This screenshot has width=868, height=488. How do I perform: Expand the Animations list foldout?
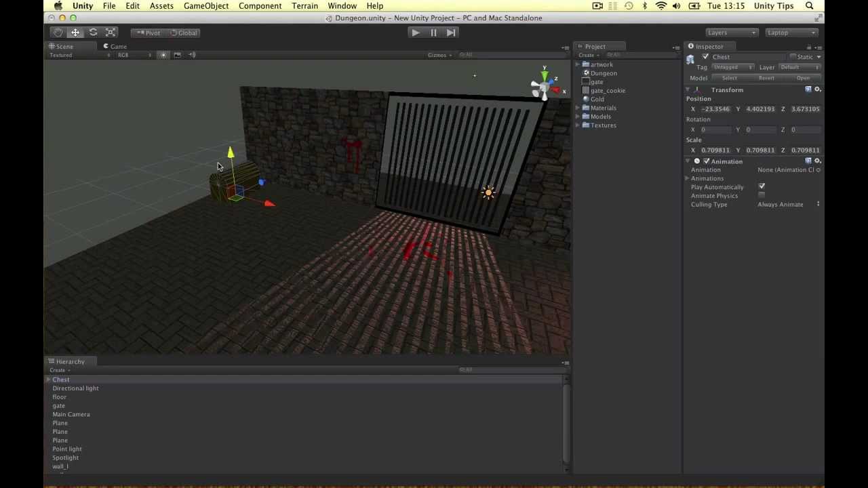click(688, 179)
